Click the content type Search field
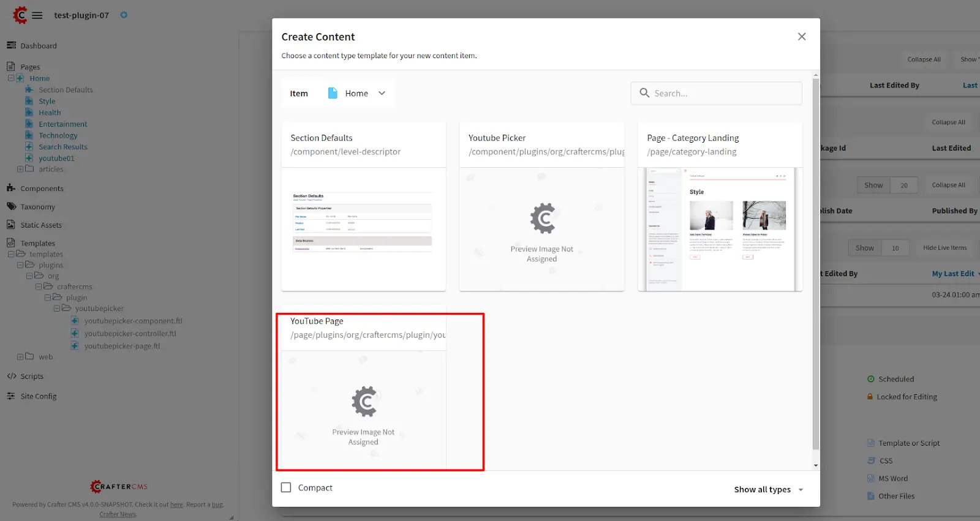This screenshot has width=980, height=521. (x=723, y=93)
